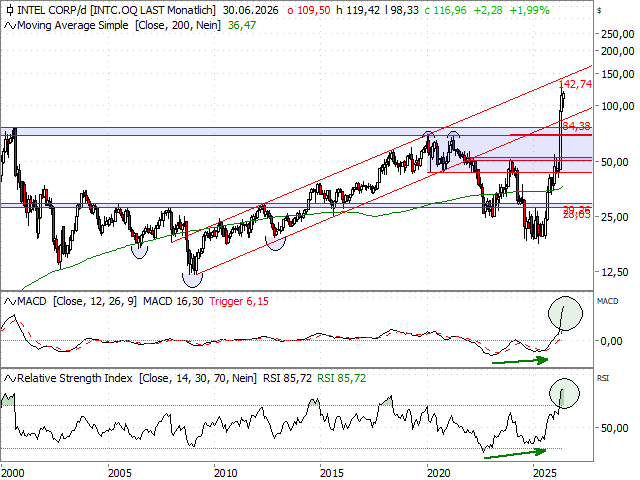Click the green RSI 85,72 value

click(341, 379)
